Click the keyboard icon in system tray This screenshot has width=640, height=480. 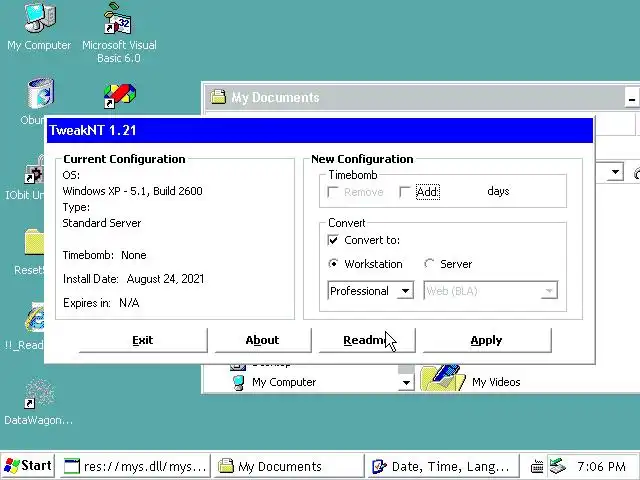coord(537,467)
